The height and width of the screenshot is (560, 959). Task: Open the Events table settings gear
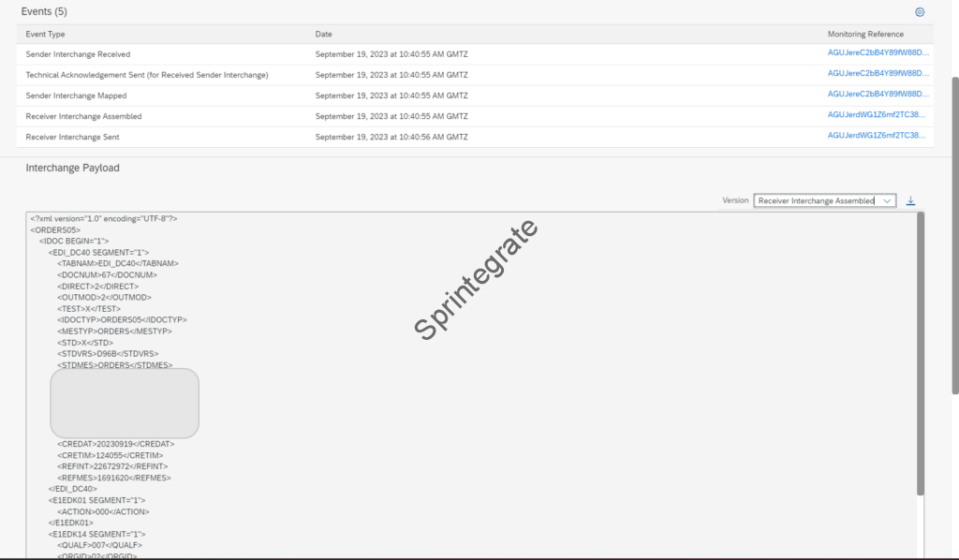[919, 12]
